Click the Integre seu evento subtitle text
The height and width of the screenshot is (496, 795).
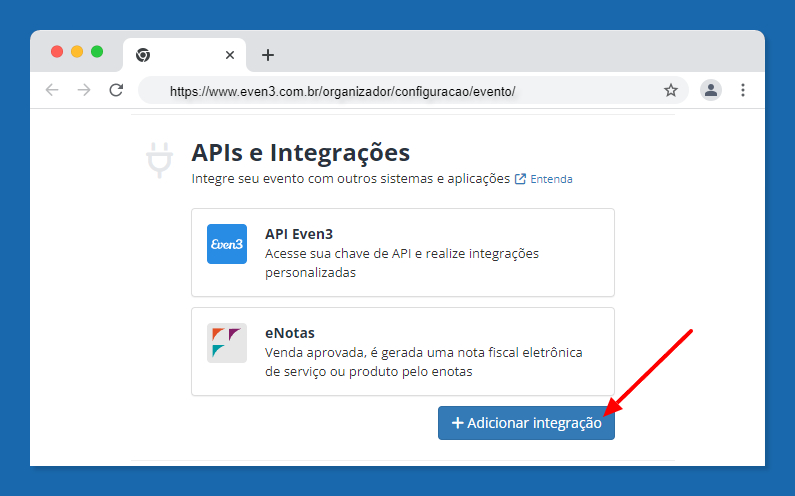[x=350, y=179]
